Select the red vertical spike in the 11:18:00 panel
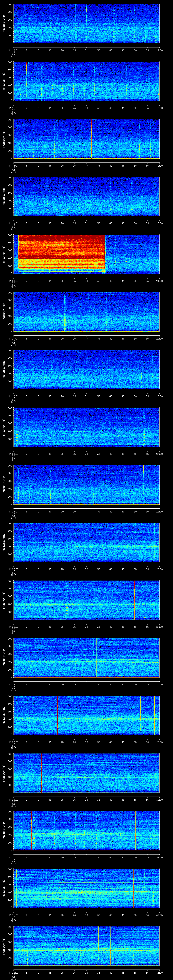Viewport: 173px width, 980px height. point(92,139)
